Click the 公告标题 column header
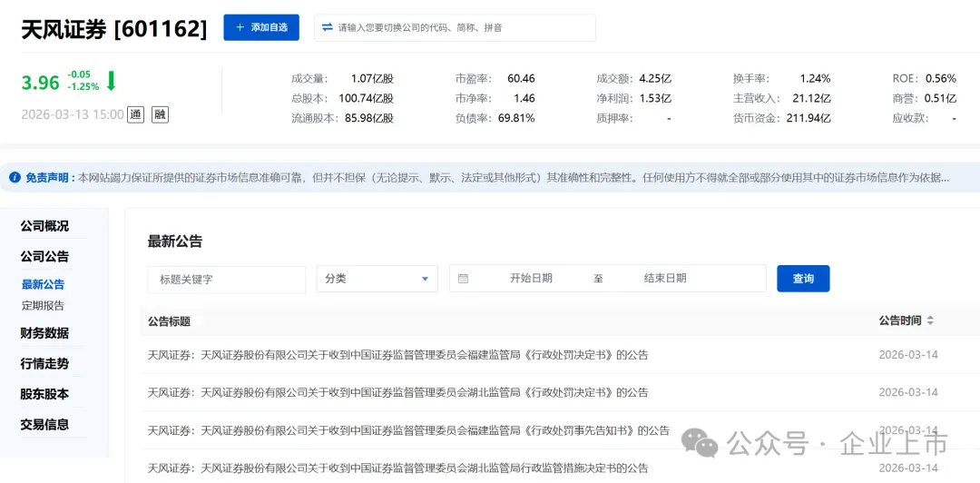980x483 pixels. (169, 321)
